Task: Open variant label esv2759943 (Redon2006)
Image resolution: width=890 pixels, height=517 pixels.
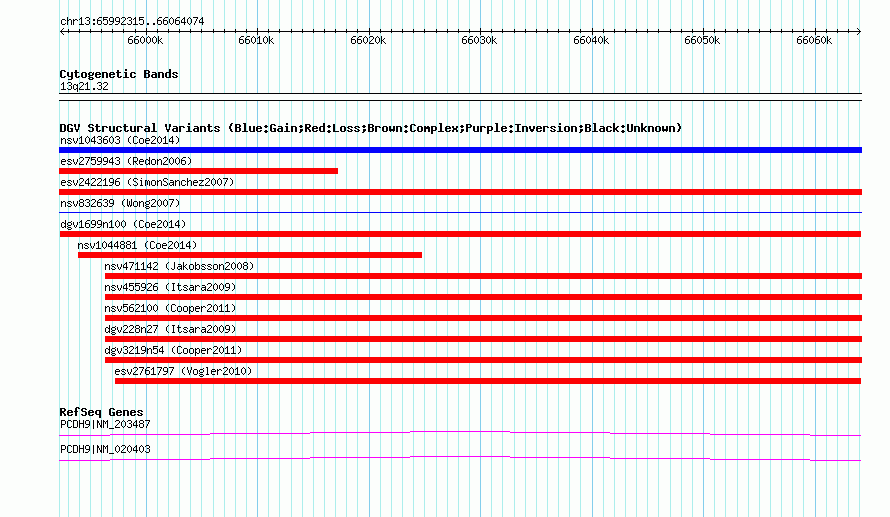Action: click(x=126, y=161)
